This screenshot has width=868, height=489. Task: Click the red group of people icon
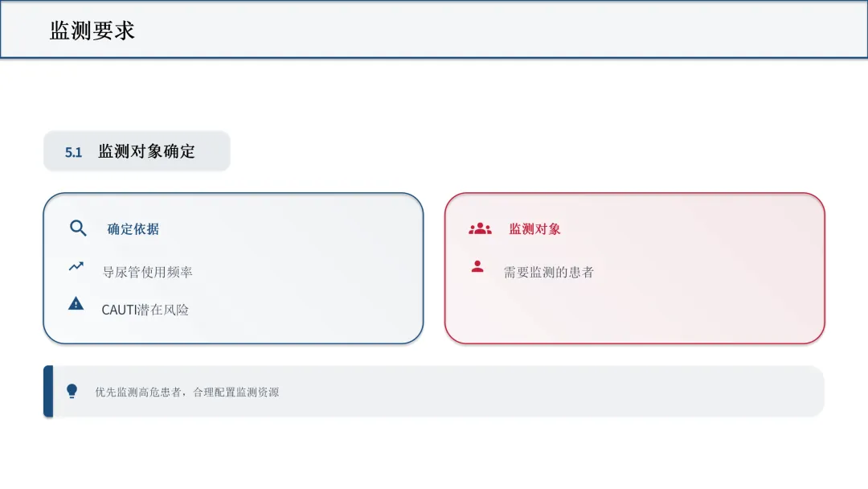(x=480, y=228)
